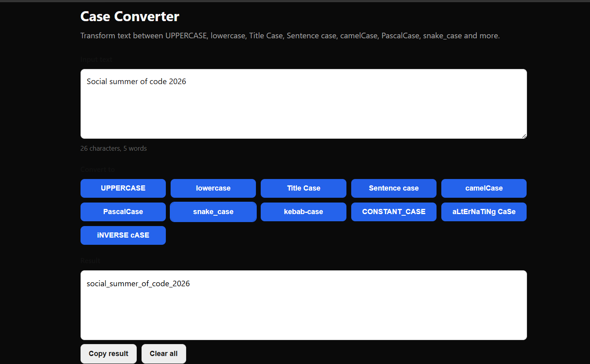The width and height of the screenshot is (590, 364).
Task: Click the faint 'Convert to' label
Action: coord(98,169)
